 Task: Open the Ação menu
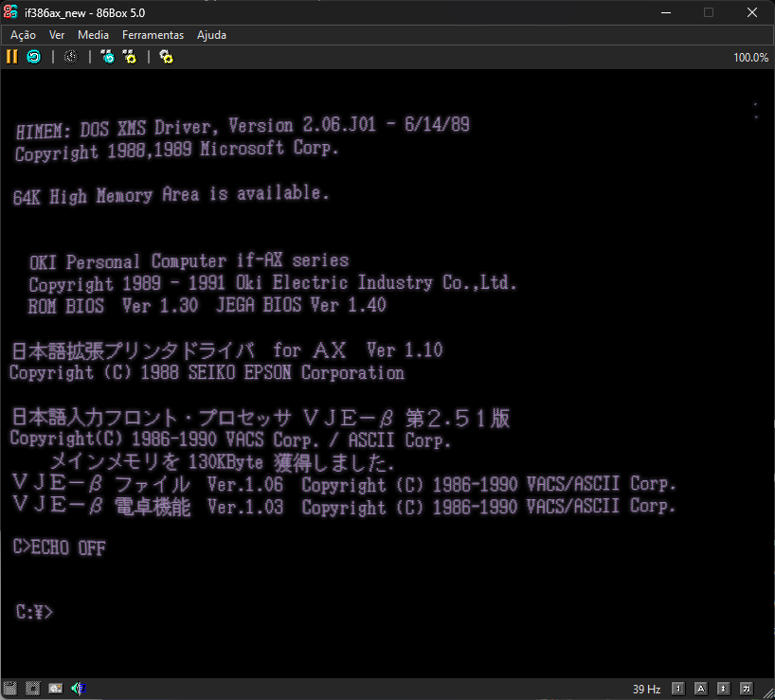coord(24,35)
